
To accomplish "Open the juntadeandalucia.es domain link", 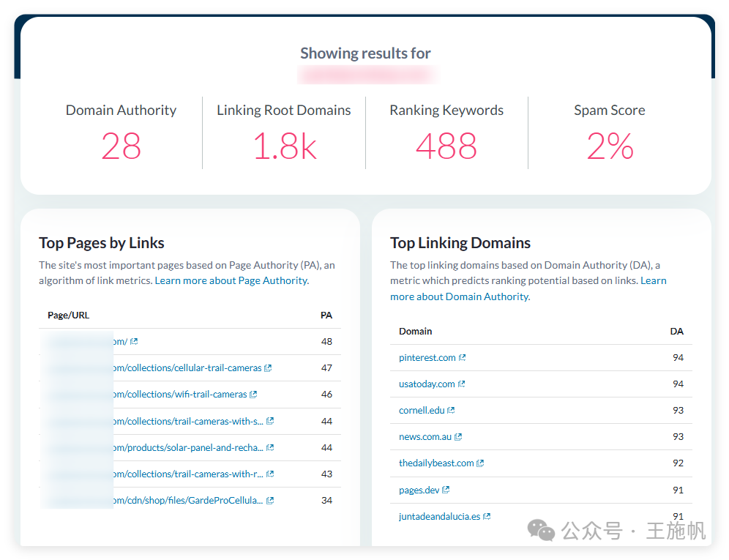I will pyautogui.click(x=440, y=517).
